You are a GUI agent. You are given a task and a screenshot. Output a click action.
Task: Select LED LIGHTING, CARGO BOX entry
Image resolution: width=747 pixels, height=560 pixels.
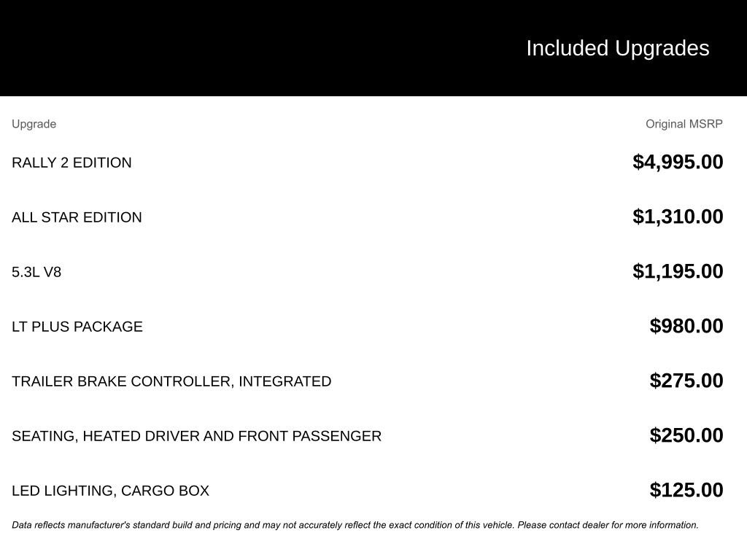111,491
